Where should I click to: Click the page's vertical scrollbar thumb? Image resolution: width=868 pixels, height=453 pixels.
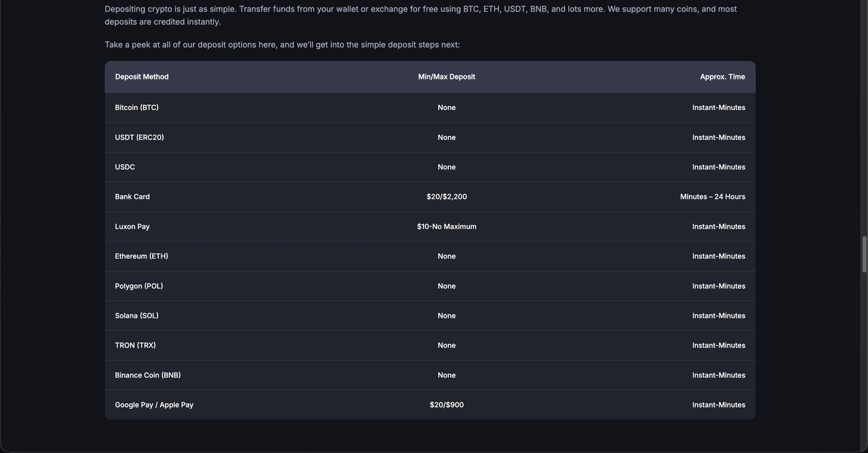coord(864,254)
